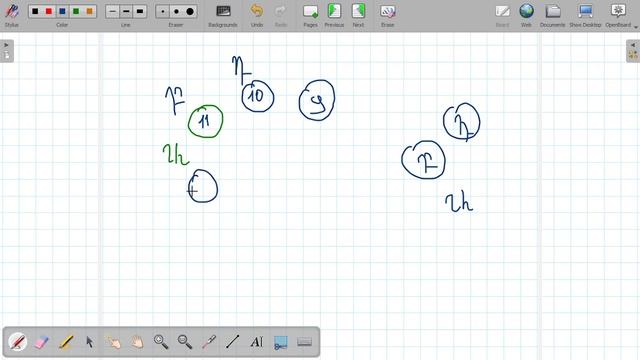Choose the medium eraser size
This screenshot has height=360, width=640.
[x=176, y=11]
